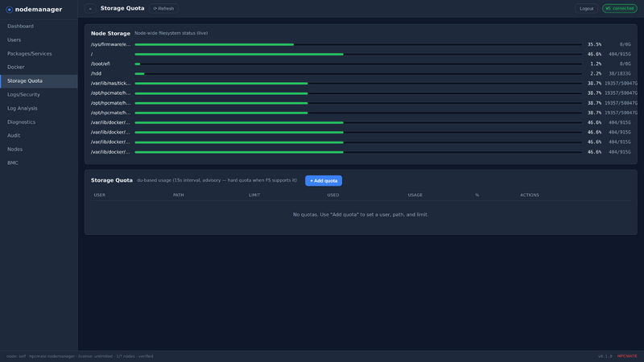This screenshot has height=362, width=644.
Task: Click the root / filesystem usage bar
Action: tap(358, 54)
